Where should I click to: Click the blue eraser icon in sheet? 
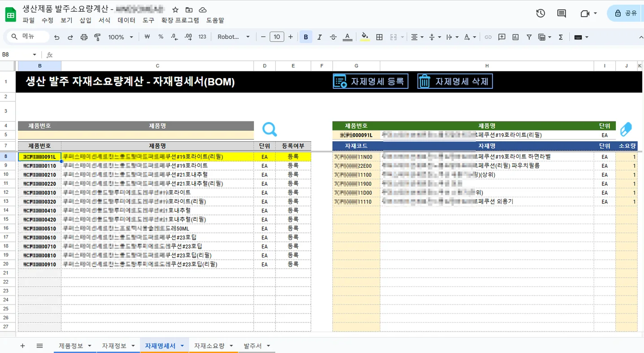coord(626,129)
